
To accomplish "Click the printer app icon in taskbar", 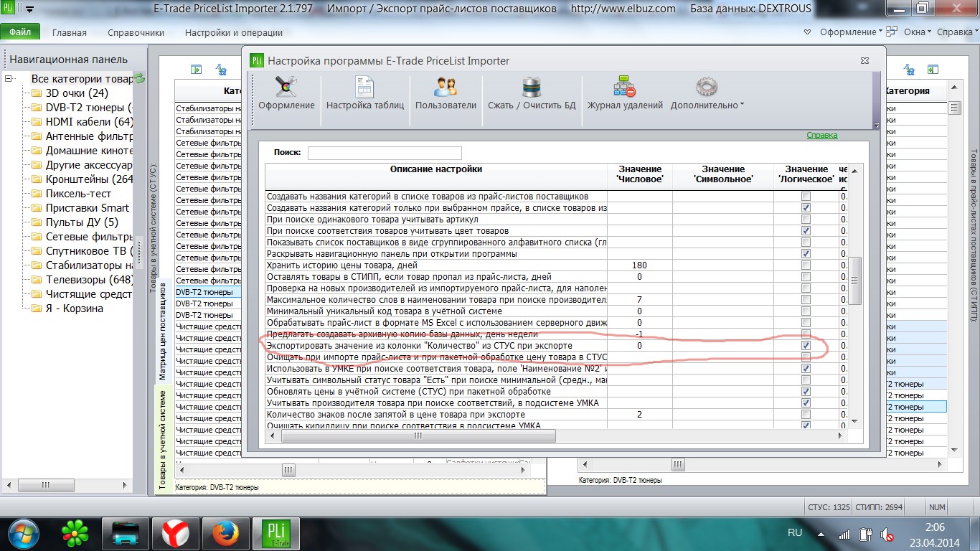I will (x=125, y=534).
